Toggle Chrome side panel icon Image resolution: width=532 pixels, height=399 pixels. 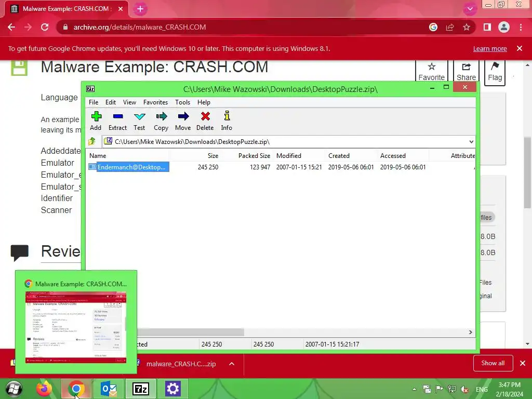[x=487, y=27]
